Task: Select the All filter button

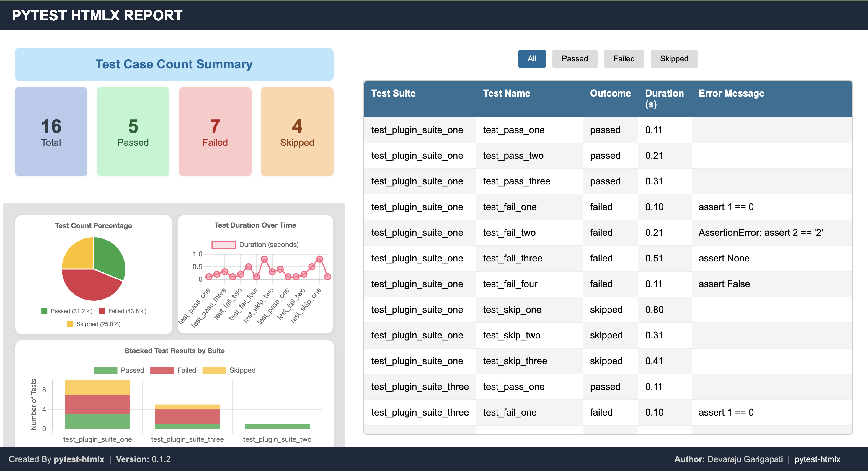Action: click(532, 59)
